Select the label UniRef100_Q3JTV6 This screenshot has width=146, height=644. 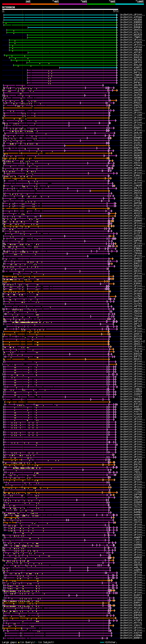[131, 125]
